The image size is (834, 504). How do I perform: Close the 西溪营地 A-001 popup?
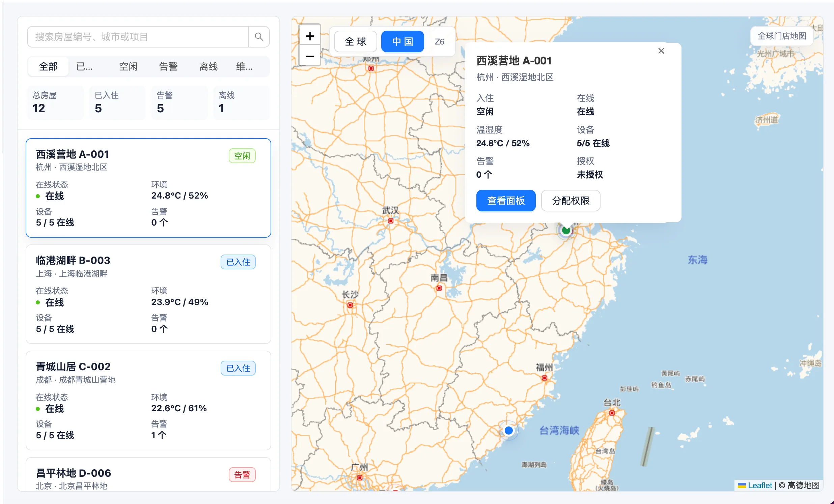point(661,51)
